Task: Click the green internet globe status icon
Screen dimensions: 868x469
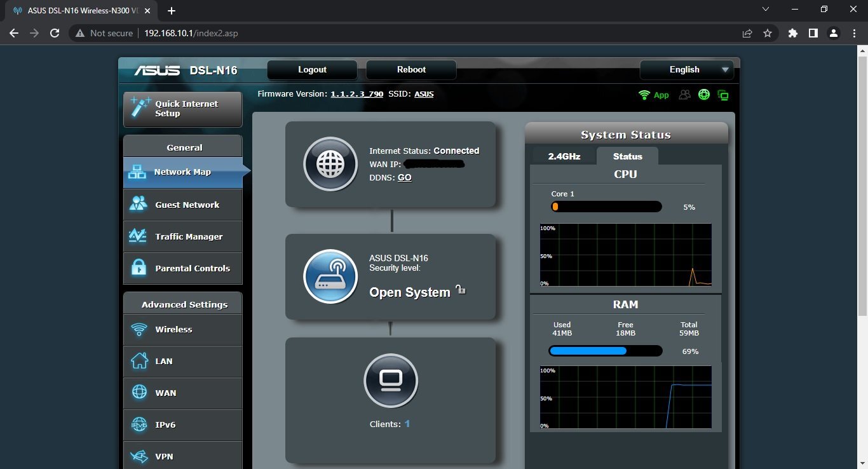Action: pyautogui.click(x=703, y=95)
